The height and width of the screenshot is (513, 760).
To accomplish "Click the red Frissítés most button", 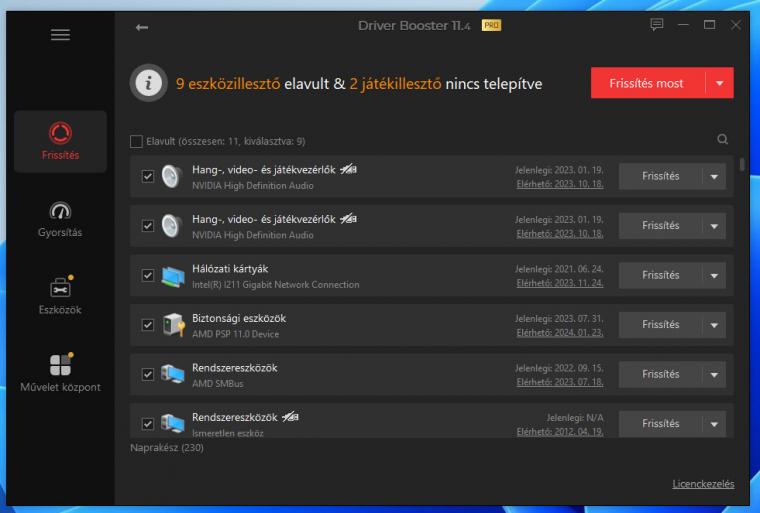I will point(648,83).
